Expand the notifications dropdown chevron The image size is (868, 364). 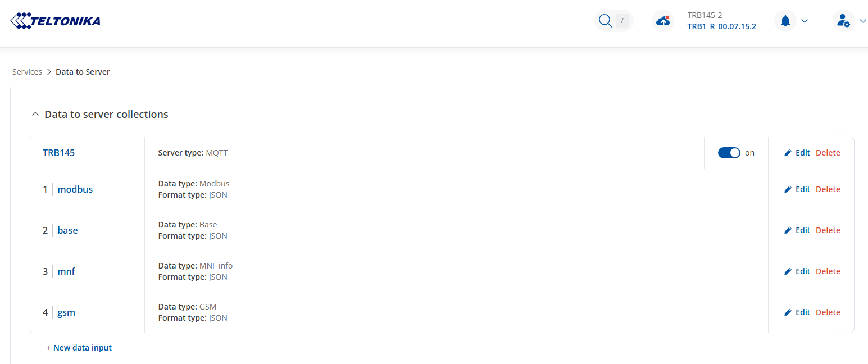(805, 21)
